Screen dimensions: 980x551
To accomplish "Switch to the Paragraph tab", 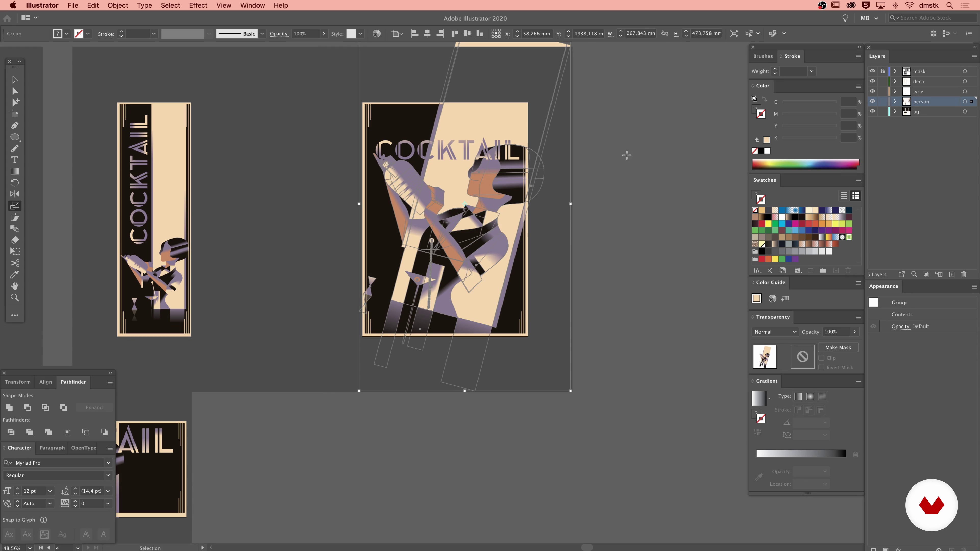I will [x=52, y=448].
